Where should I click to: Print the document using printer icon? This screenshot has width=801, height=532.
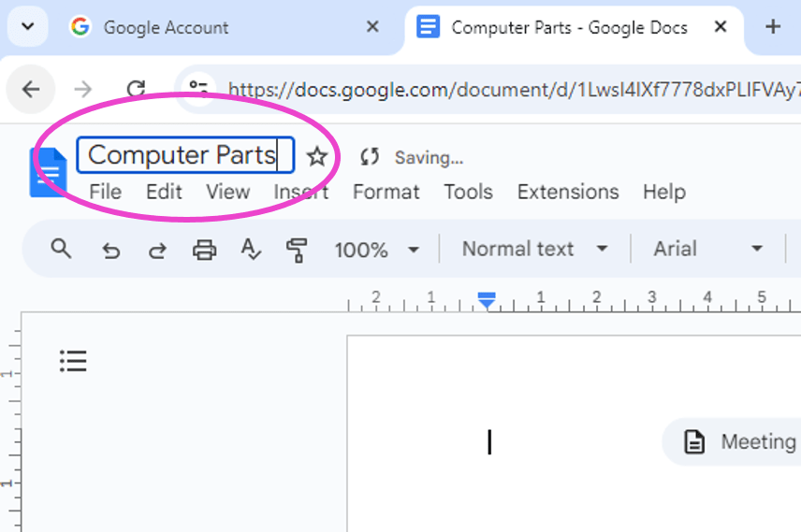[204, 250]
